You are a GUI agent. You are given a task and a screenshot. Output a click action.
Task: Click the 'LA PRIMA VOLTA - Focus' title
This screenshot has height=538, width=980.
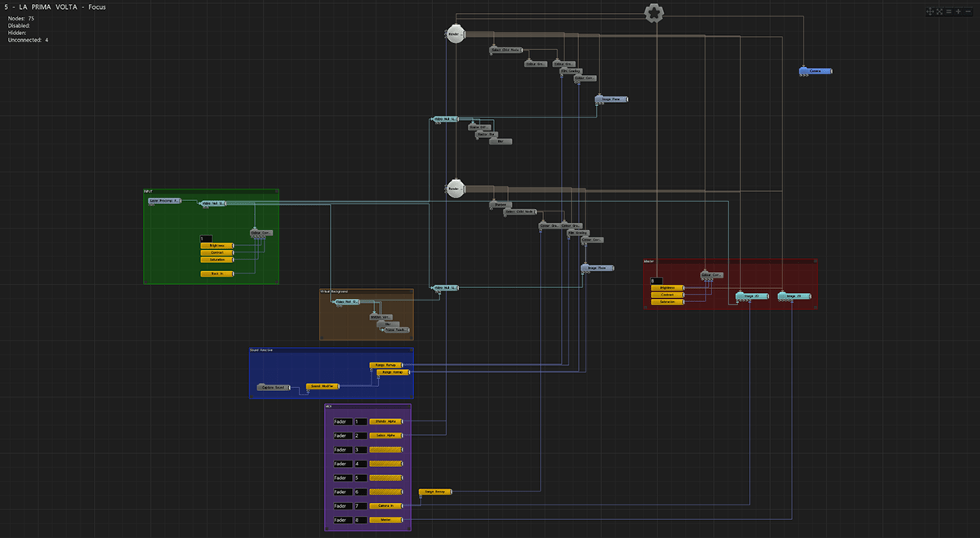coord(62,7)
